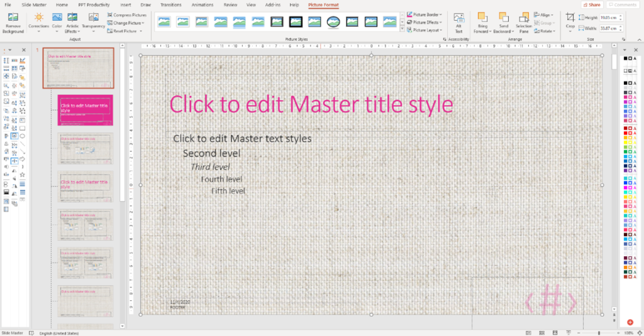Screen dimensions: 644x336
Task: Open the Transparency options
Action: click(x=93, y=23)
